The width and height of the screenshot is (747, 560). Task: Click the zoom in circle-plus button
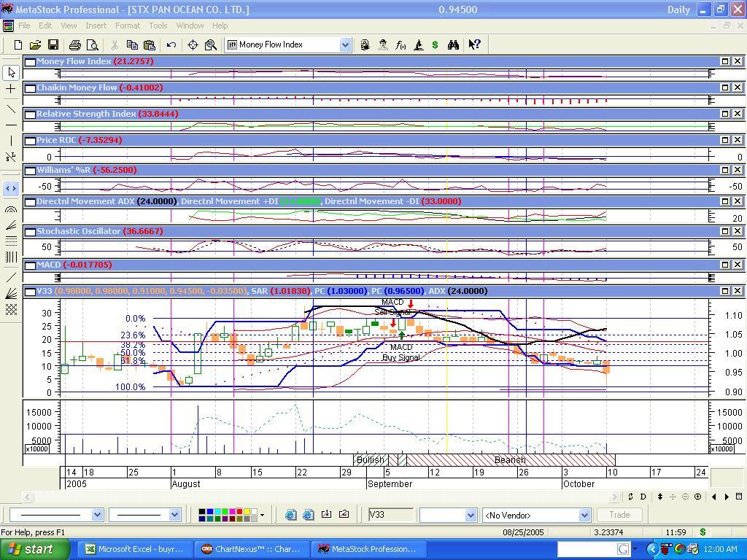point(698,497)
